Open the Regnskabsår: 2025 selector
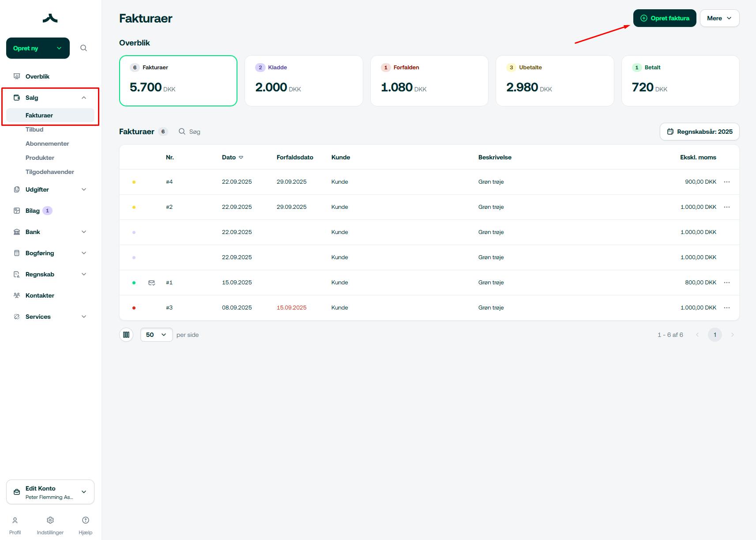The image size is (756, 540). (x=700, y=132)
